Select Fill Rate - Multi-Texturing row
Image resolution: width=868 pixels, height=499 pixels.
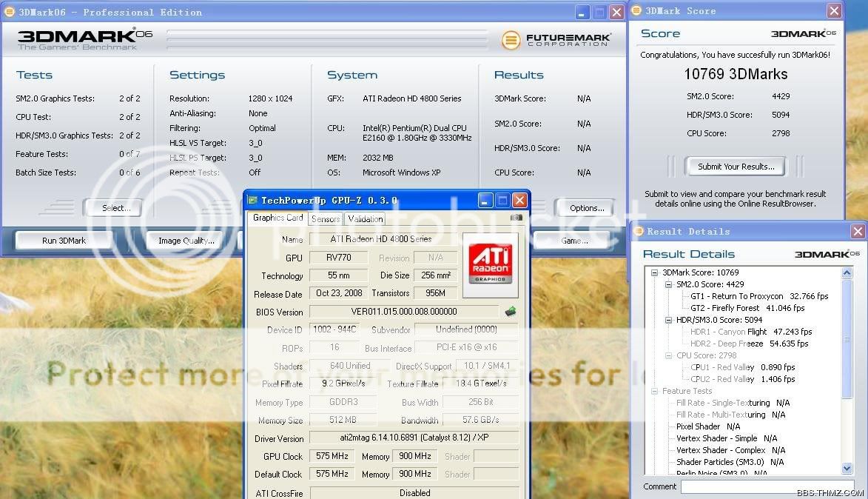(730, 415)
